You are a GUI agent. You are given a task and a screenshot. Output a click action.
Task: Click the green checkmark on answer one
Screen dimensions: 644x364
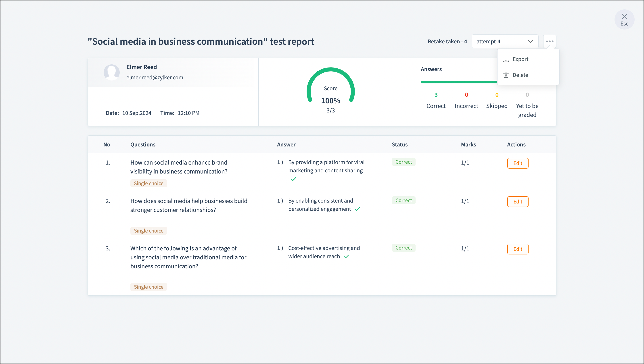pyautogui.click(x=293, y=179)
